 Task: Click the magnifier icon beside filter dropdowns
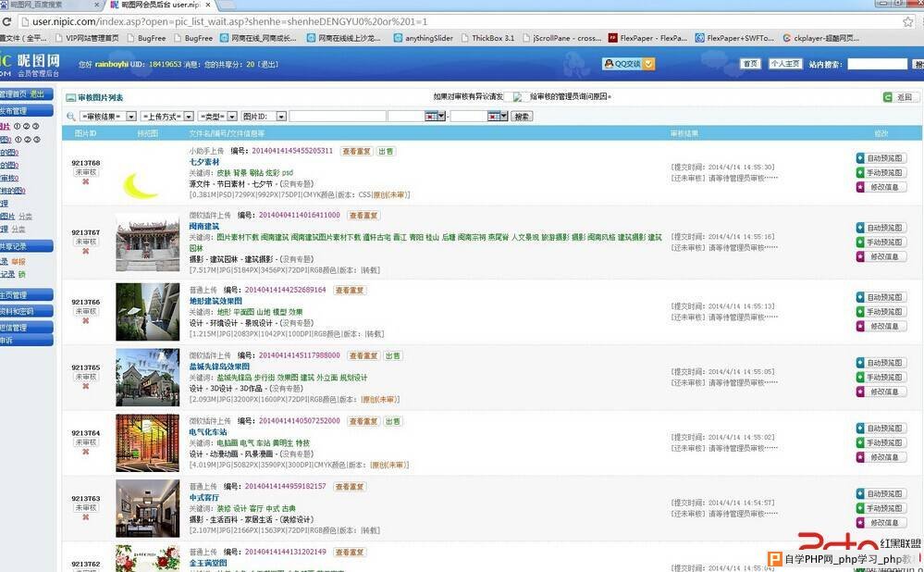[x=70, y=117]
